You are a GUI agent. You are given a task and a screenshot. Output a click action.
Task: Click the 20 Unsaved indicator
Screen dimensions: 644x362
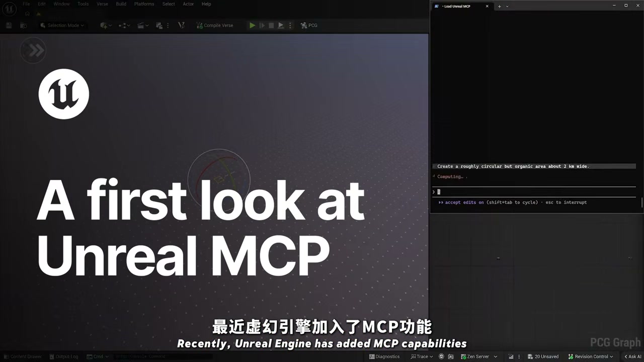[543, 356]
